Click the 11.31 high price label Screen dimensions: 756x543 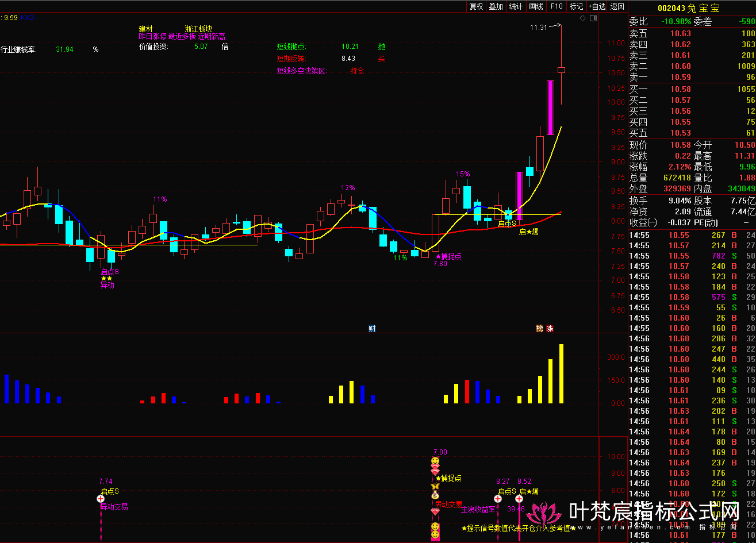point(538,27)
